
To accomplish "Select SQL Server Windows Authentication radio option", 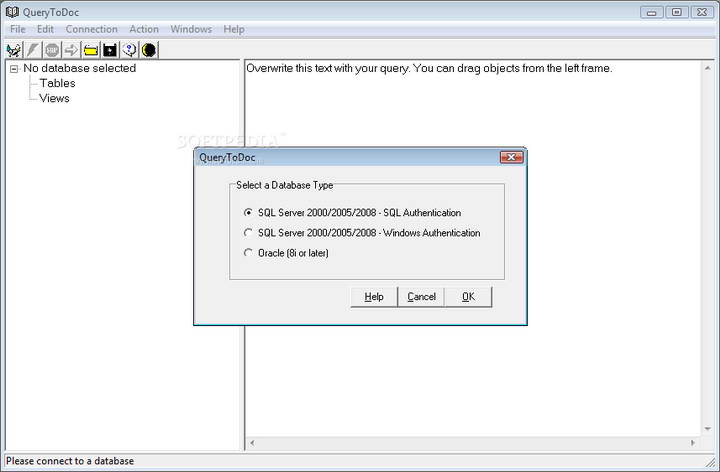I will click(x=248, y=233).
